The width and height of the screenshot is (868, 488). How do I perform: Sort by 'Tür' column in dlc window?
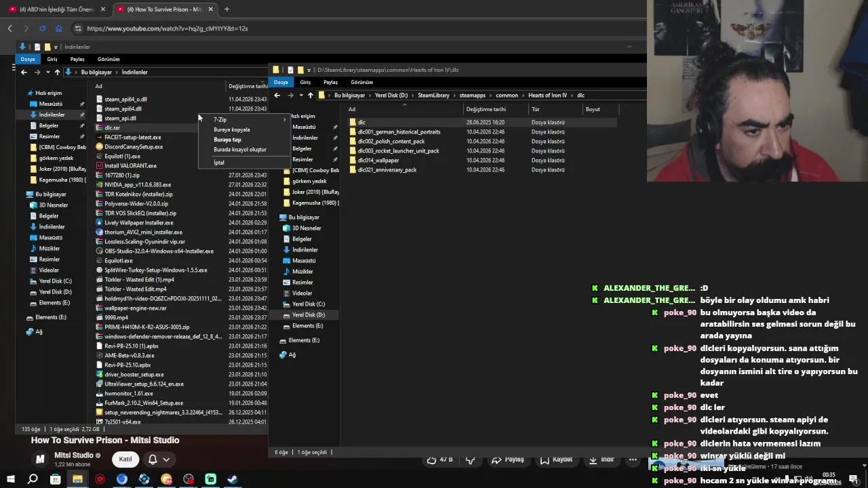coord(536,109)
